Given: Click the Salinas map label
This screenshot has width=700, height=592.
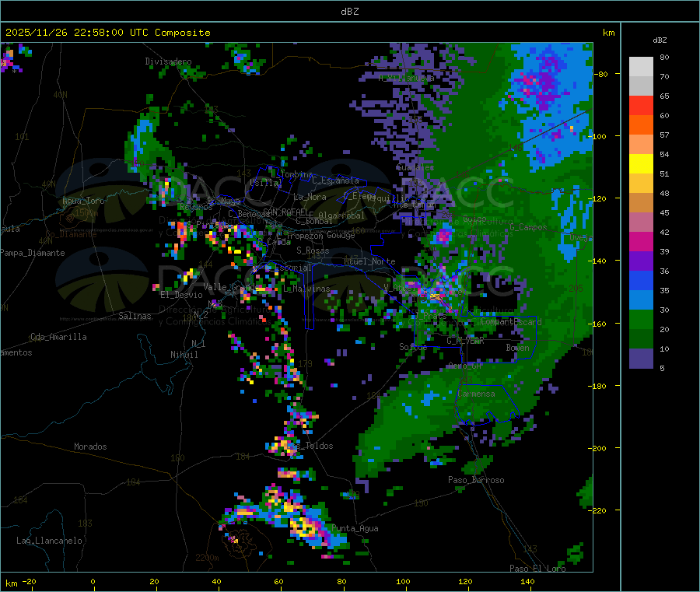Looking at the screenshot, I should click(x=135, y=316).
